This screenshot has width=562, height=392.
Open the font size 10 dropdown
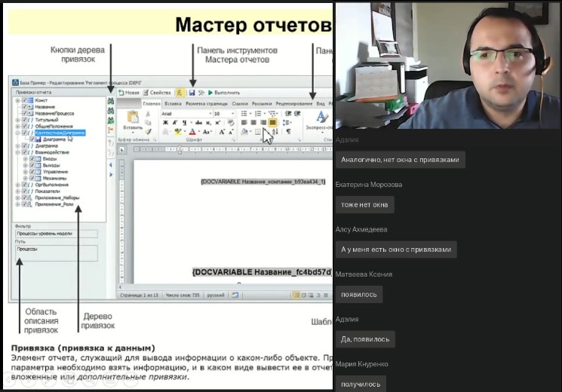click(232, 114)
